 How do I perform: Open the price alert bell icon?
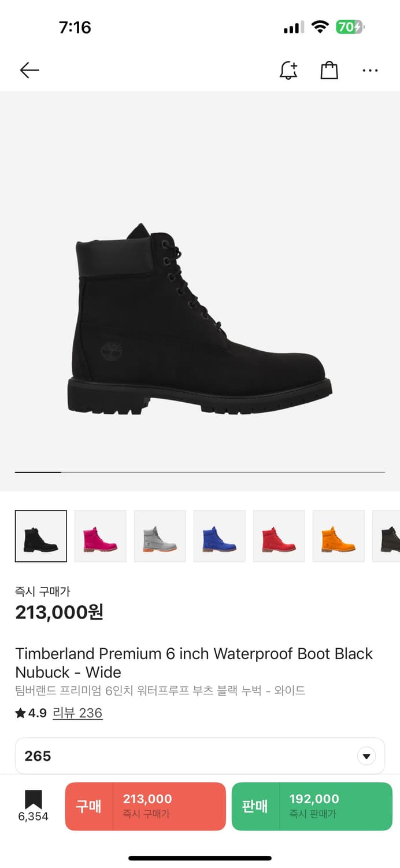point(288,71)
